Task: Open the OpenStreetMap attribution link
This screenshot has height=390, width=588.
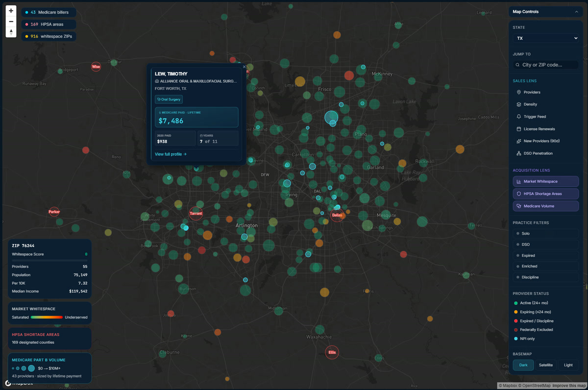Action: (536, 386)
